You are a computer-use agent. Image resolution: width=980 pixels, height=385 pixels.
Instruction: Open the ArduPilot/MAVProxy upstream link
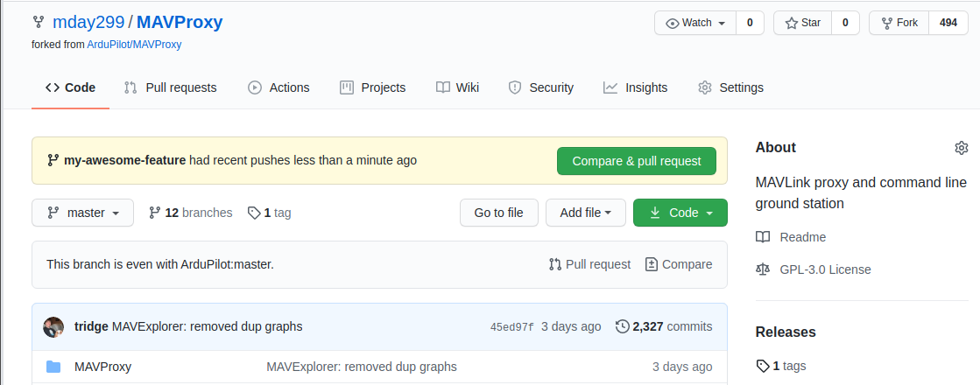[x=134, y=45]
